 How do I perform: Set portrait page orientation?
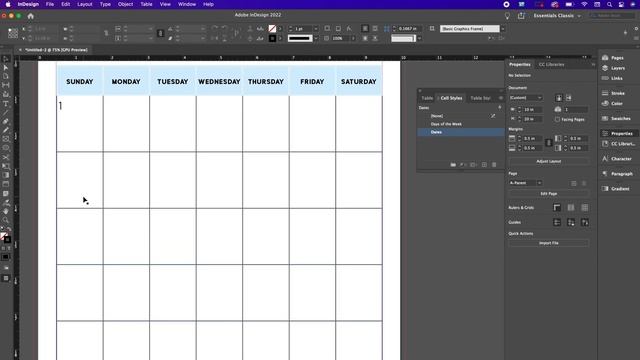pos(559,98)
